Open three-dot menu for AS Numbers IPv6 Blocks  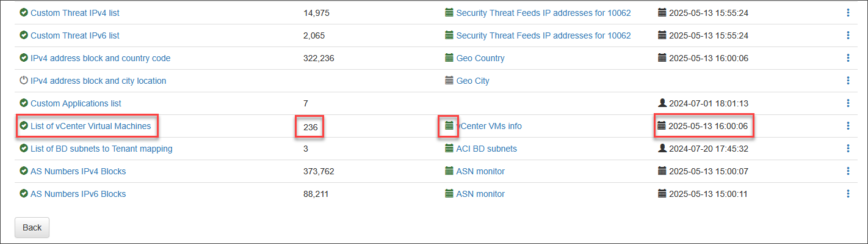(848, 194)
